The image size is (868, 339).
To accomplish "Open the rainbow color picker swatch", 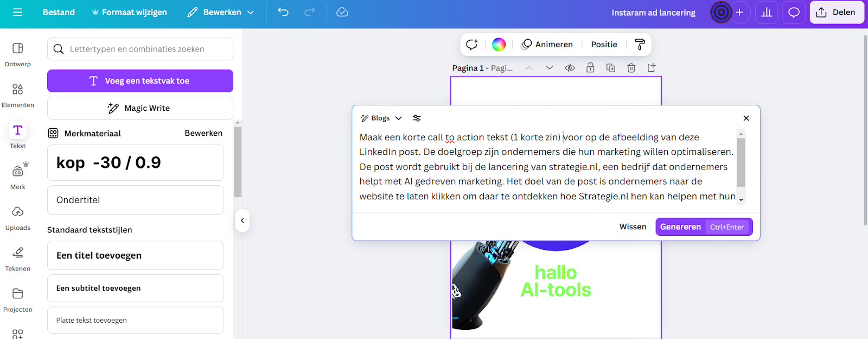I will 499,45.
